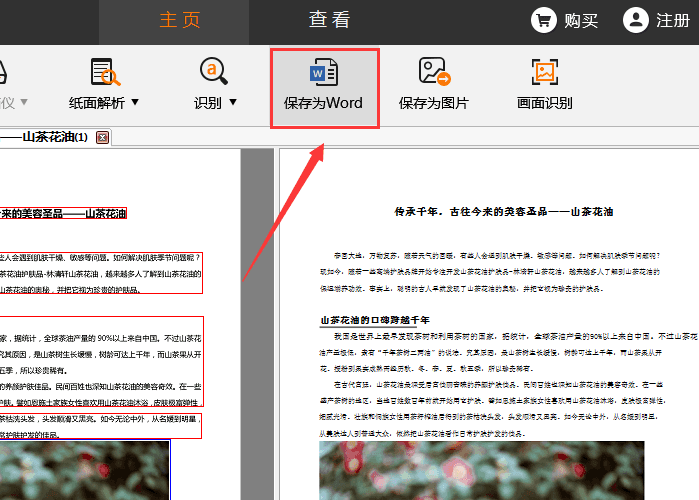
Task: Click the heading 山茶花油的口碑跨越千年 in result pane
Action: point(375,320)
